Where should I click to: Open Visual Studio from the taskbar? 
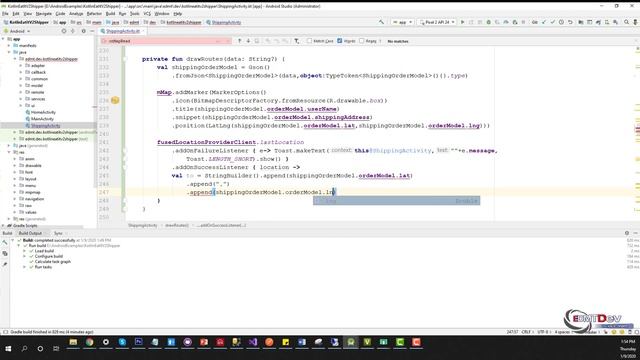pos(253,342)
